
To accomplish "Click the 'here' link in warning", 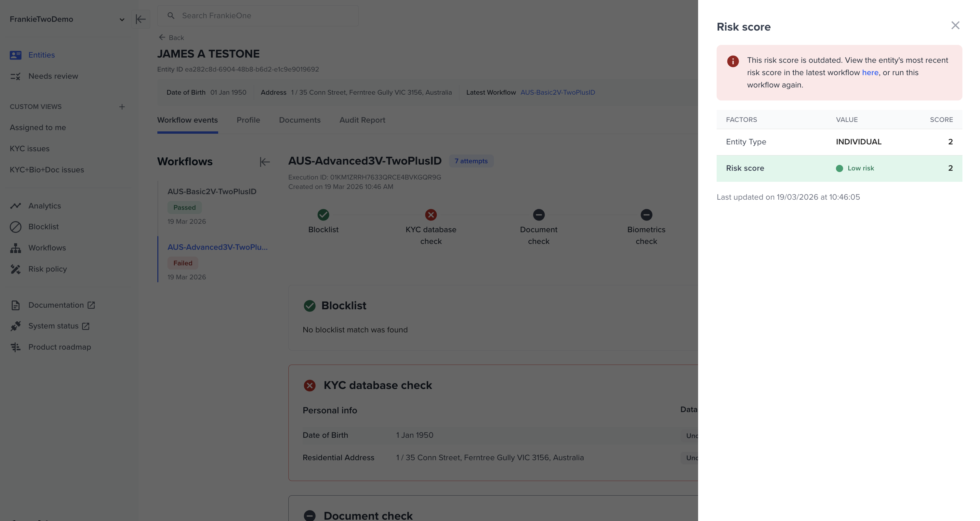I will click(x=870, y=73).
